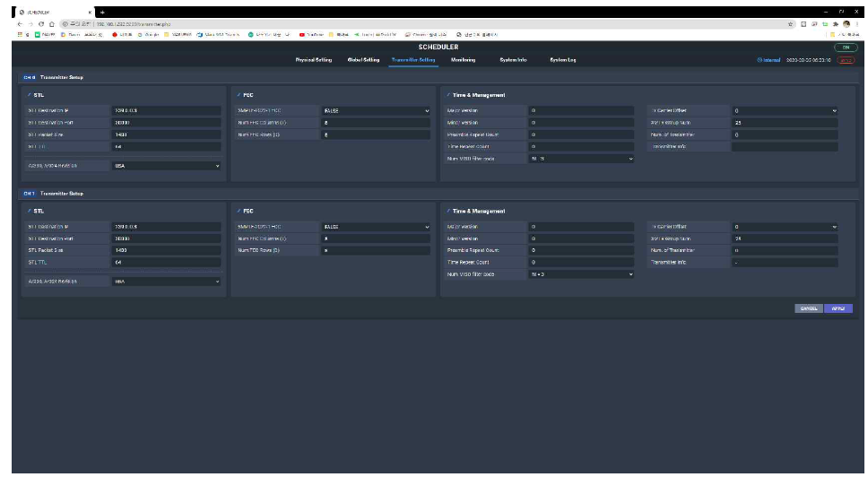868x477 pixels.
Task: Edit CH 0 Num FEC Rows field
Action: pyautogui.click(x=376, y=134)
